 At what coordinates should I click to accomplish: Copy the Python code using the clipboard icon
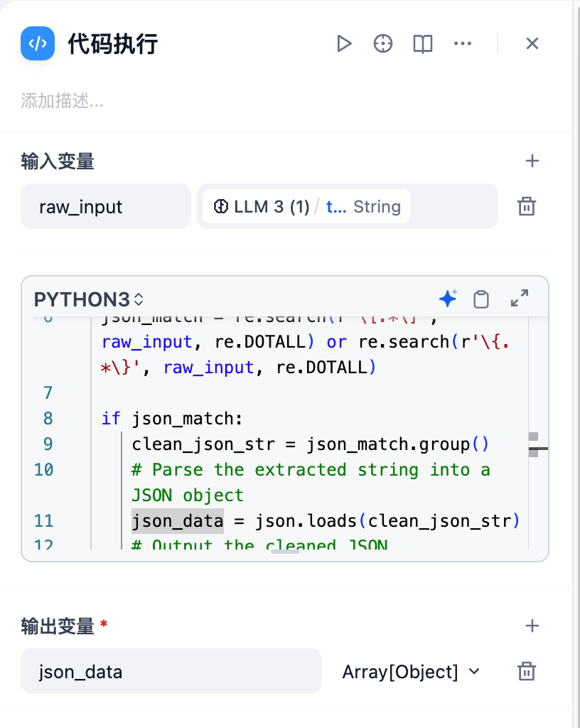click(x=481, y=299)
